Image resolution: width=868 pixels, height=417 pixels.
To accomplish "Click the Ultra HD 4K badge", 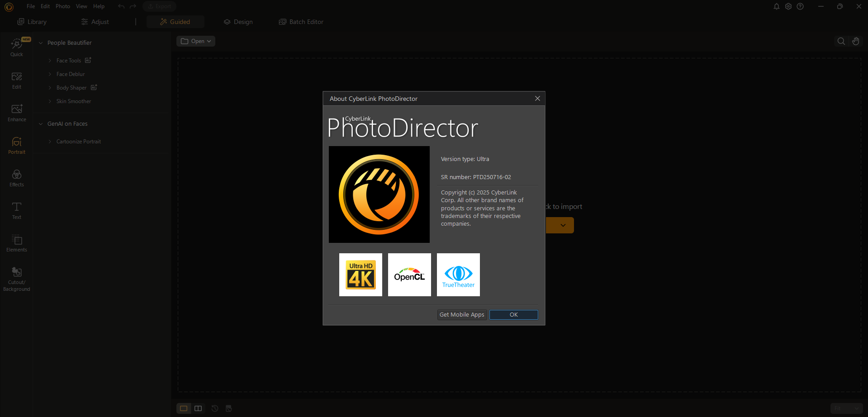I will (360, 275).
